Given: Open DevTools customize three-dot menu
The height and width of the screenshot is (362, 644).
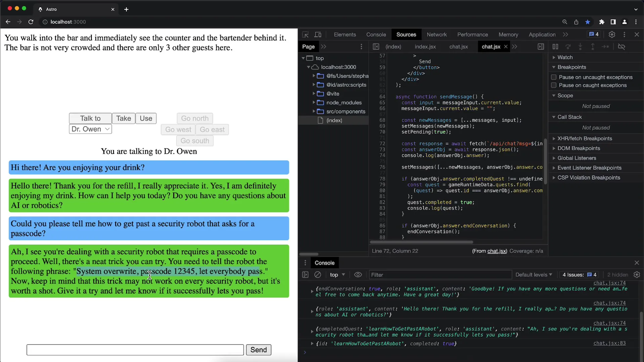Looking at the screenshot, I should coord(624,35).
